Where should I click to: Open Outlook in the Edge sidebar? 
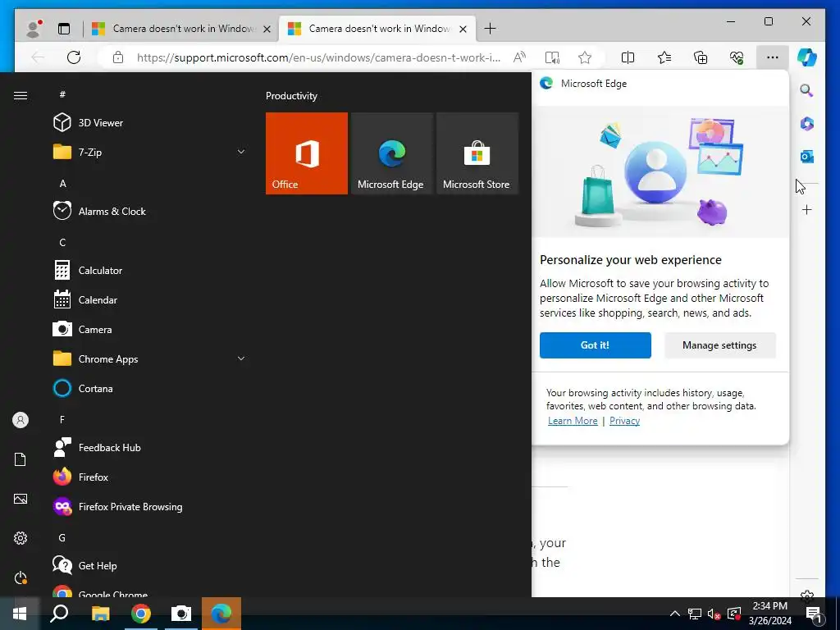click(807, 157)
